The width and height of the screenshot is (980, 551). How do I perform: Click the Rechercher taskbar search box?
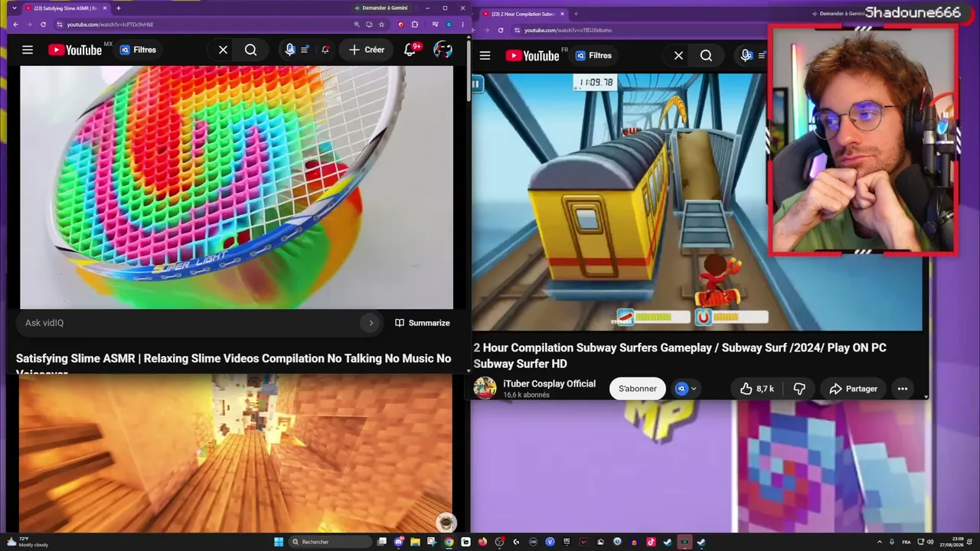(x=330, y=542)
